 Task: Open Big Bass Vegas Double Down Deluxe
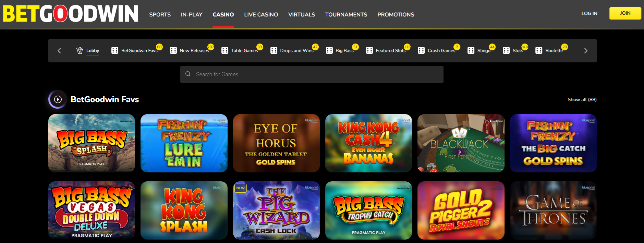point(92,210)
